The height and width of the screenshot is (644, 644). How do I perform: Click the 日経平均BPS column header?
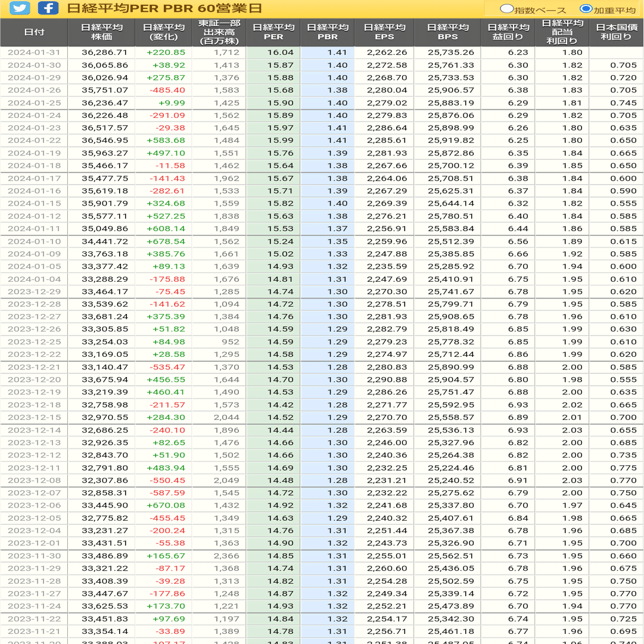447,32
